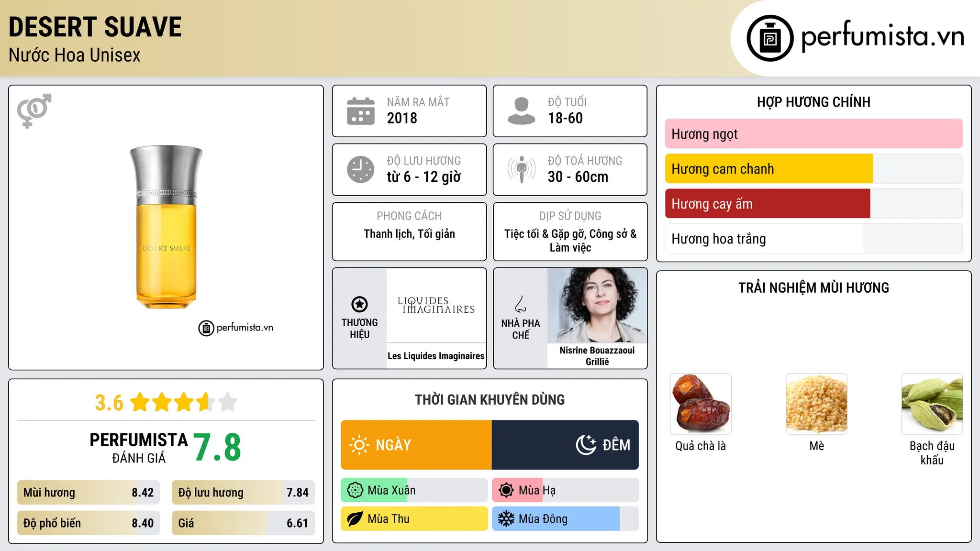980x551 pixels.
Task: Click the unisex gender symbol icon
Action: (x=34, y=111)
